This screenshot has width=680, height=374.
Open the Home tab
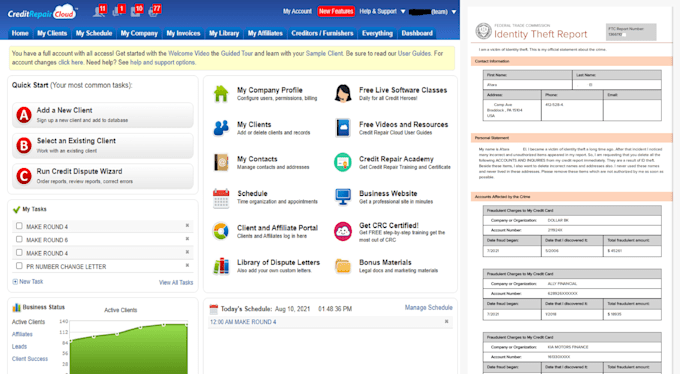pos(20,33)
